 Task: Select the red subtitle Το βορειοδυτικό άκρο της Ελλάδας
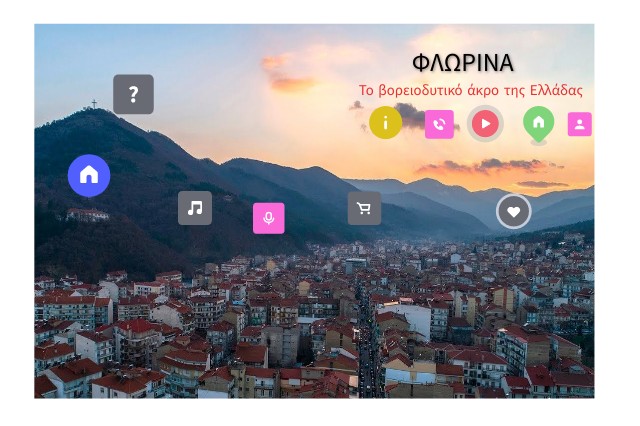pos(470,90)
